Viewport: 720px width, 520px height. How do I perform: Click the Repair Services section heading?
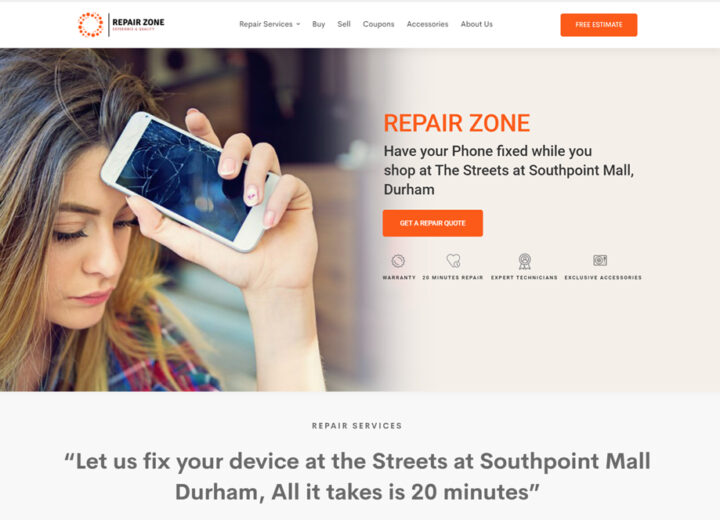(357, 426)
